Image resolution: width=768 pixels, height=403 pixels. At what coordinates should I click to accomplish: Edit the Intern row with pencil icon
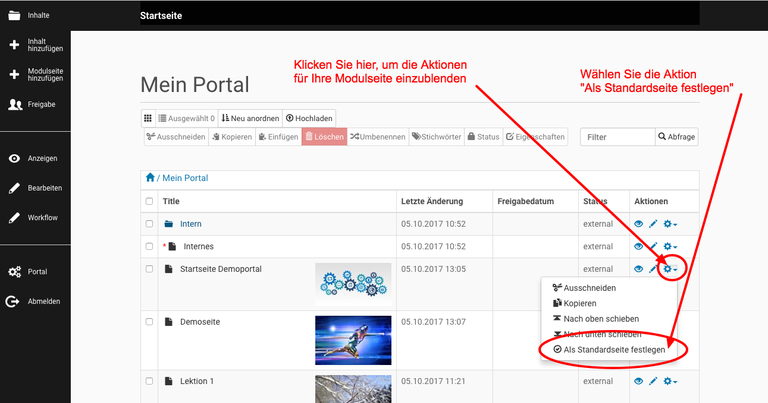click(653, 224)
